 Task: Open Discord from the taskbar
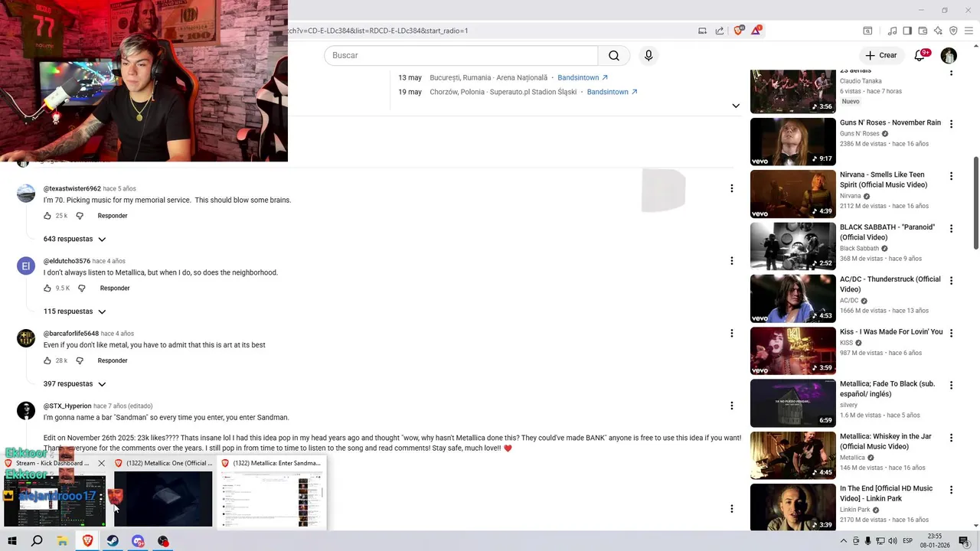(138, 541)
